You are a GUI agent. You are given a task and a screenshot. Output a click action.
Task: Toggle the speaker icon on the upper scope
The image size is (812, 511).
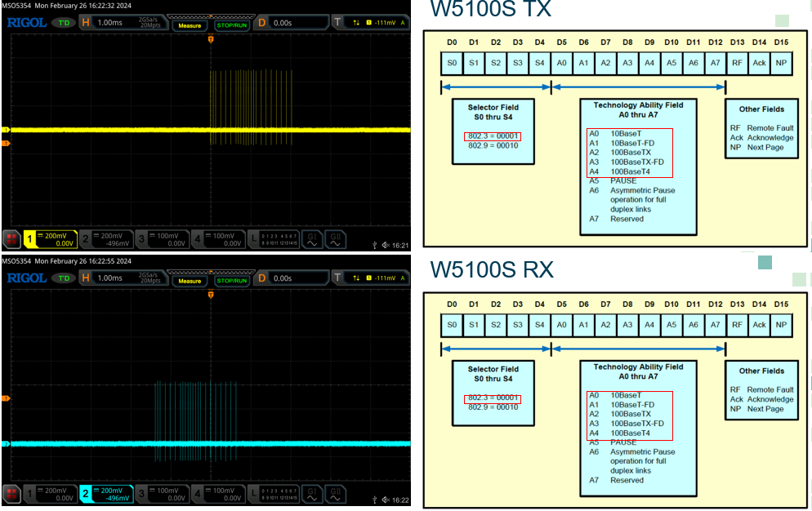pyautogui.click(x=386, y=245)
